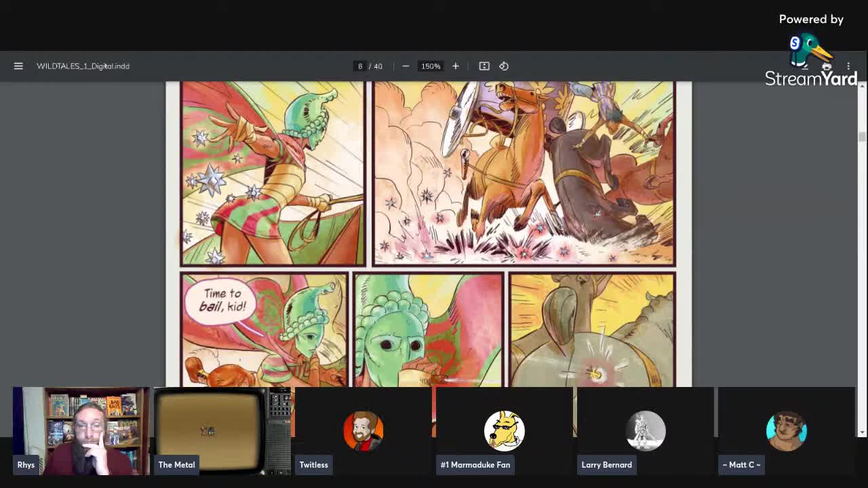Click the total page count 40

[x=378, y=66]
